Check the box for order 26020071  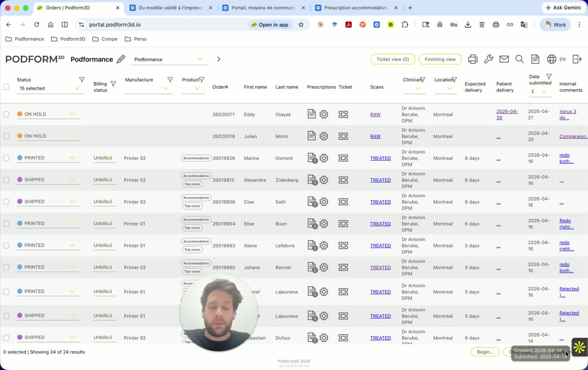6,114
